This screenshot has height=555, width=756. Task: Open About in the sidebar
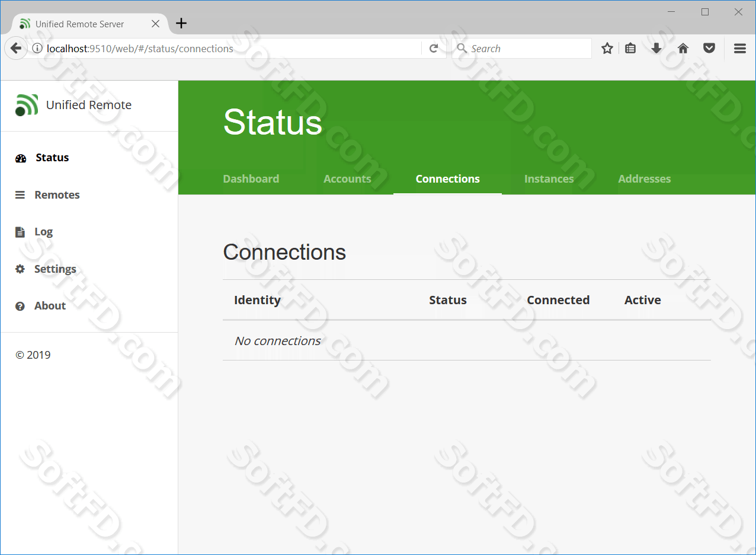(x=50, y=306)
